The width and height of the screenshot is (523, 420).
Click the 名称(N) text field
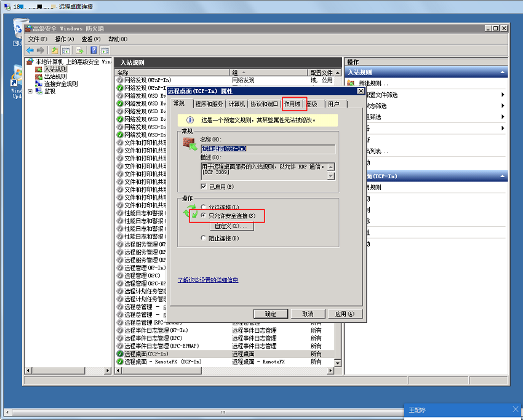(268, 149)
